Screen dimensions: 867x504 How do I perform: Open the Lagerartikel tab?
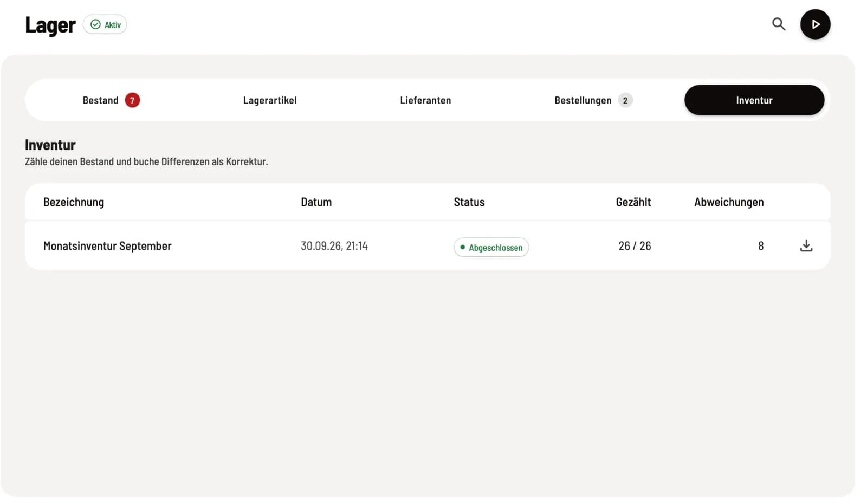point(270,100)
